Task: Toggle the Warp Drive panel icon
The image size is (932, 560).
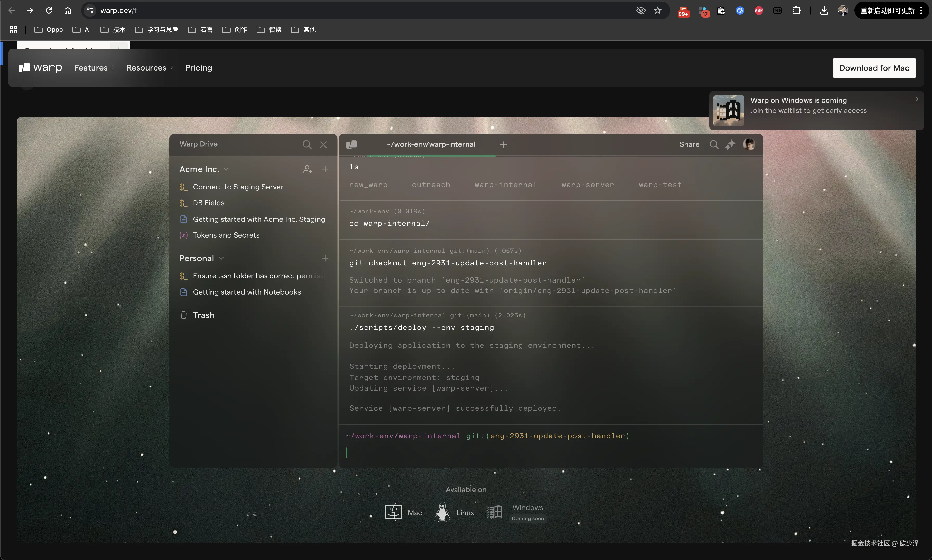Action: click(x=351, y=144)
